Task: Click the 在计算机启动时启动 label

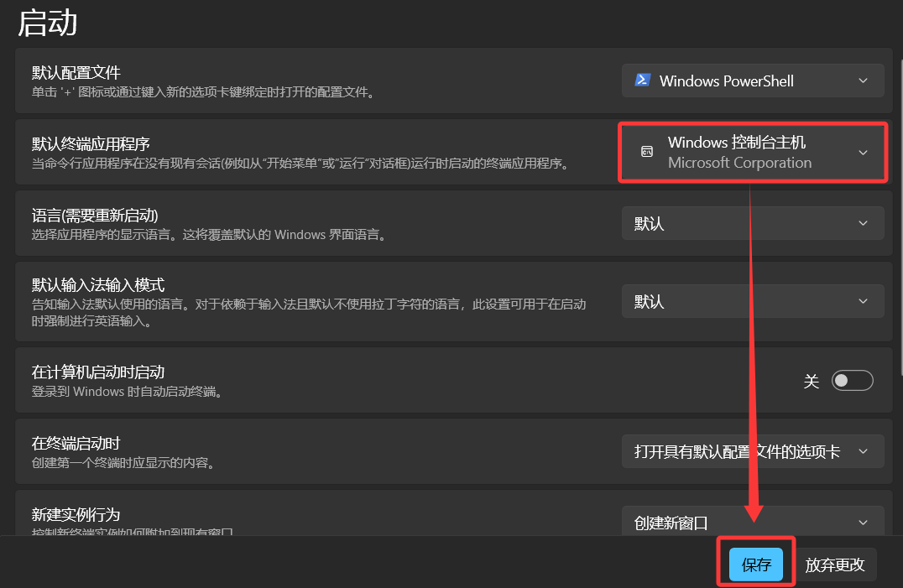Action: pos(98,372)
